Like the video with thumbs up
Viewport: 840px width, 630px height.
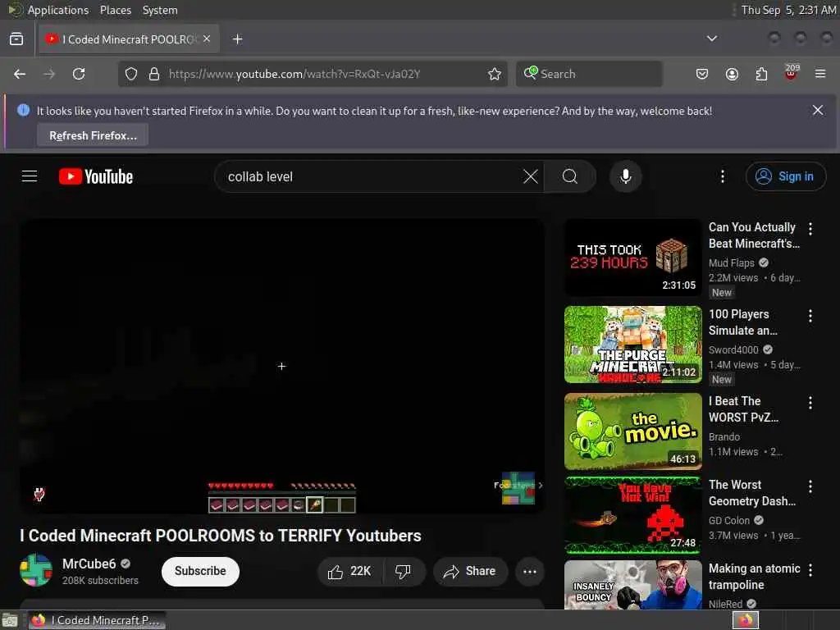tap(349, 572)
